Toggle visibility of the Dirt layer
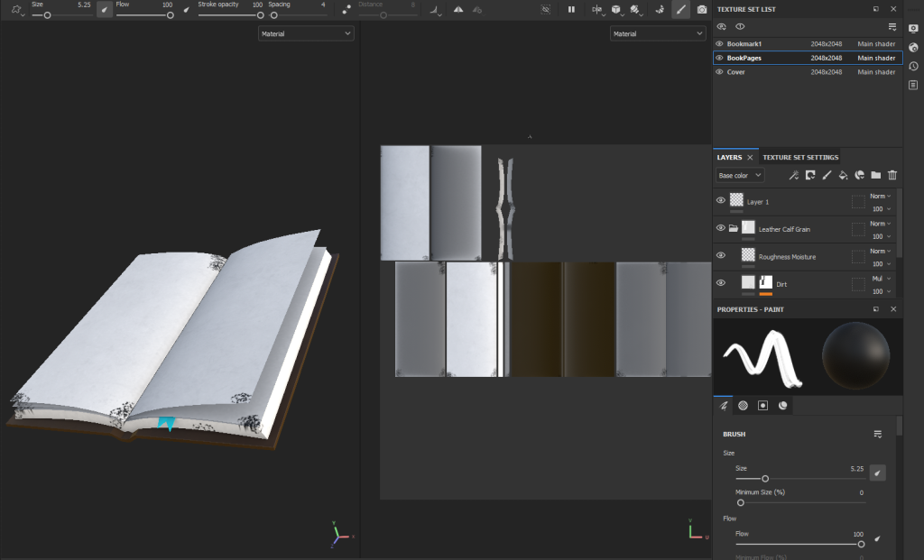 tap(720, 283)
